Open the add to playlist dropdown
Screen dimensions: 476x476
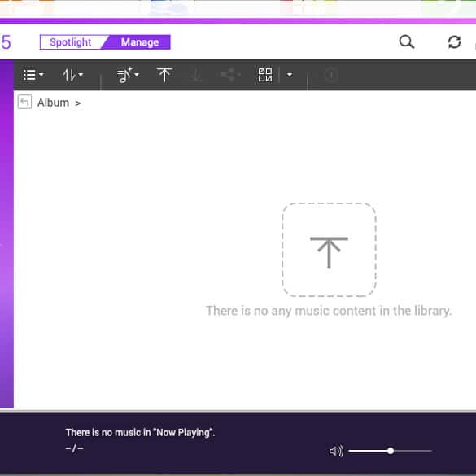(x=128, y=75)
